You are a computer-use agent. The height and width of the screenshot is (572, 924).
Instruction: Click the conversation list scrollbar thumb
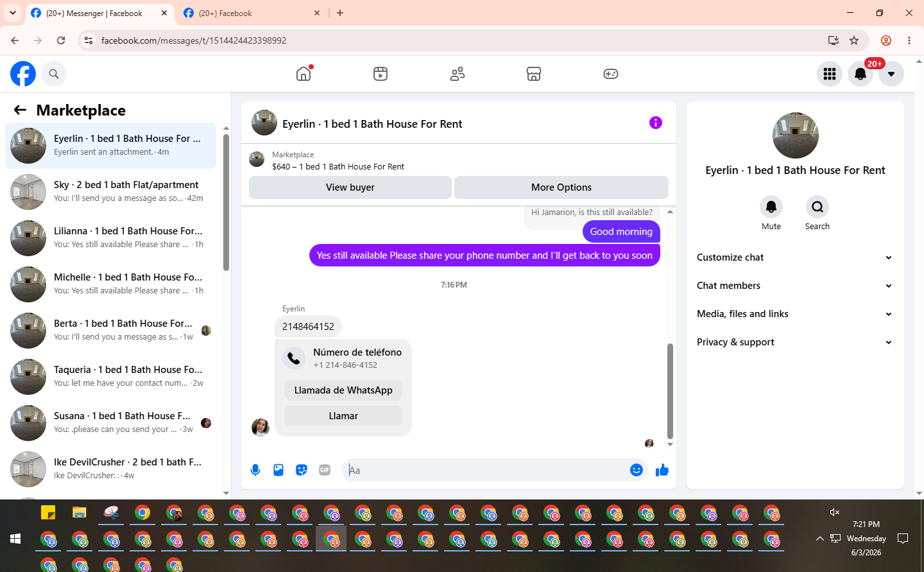coord(226,202)
